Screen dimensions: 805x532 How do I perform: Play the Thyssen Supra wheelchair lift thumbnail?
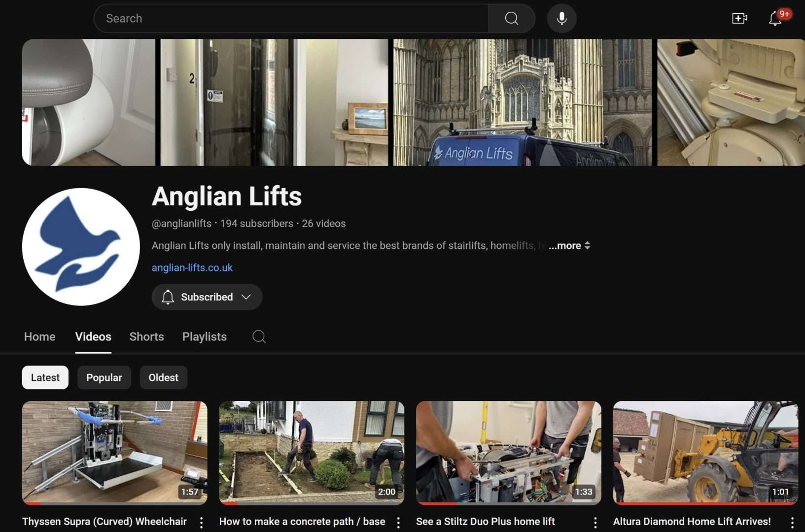(115, 453)
